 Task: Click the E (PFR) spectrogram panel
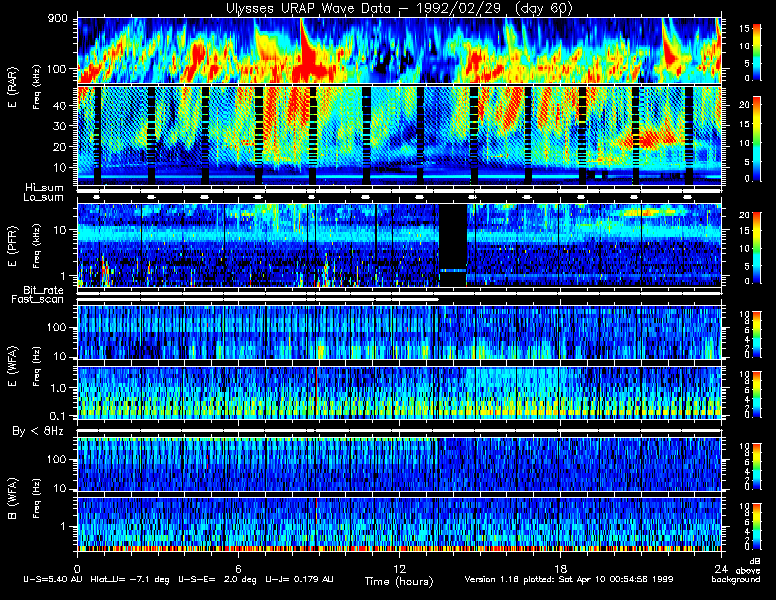click(399, 245)
